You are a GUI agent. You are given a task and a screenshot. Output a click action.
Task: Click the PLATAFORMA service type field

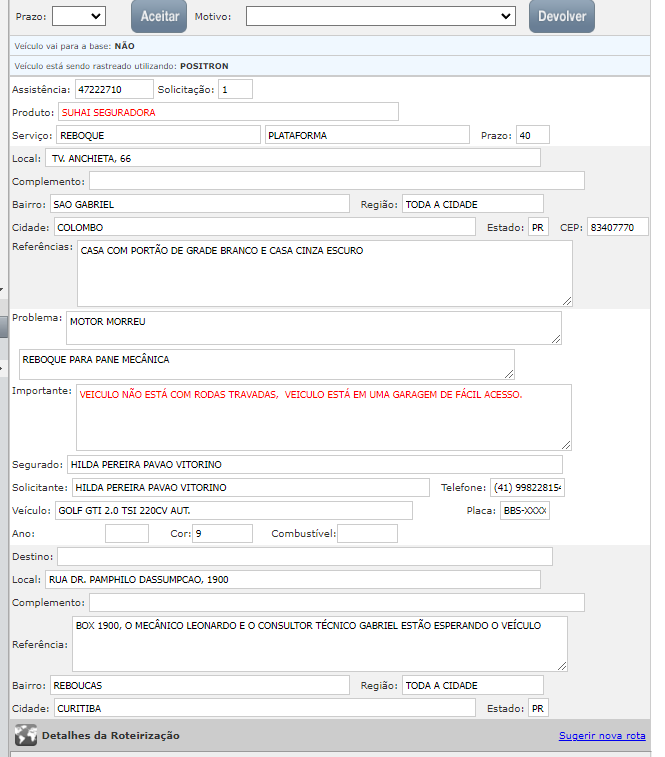point(366,135)
